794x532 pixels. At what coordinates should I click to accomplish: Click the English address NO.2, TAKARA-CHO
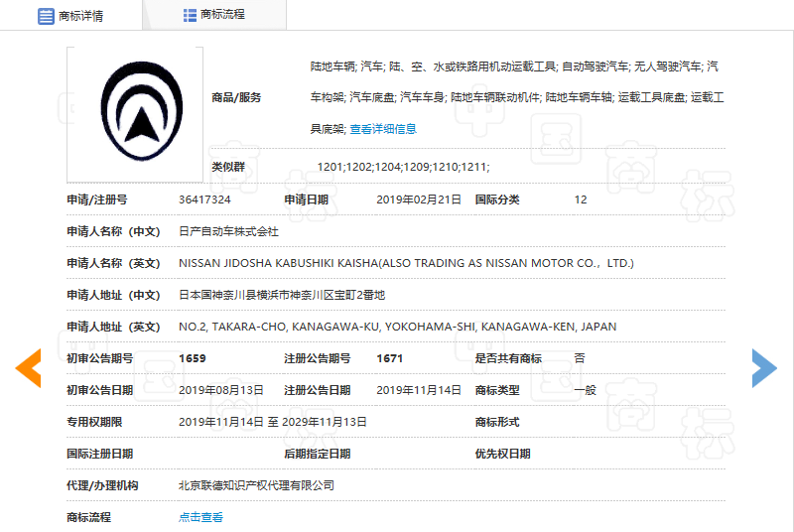pyautogui.click(x=397, y=327)
